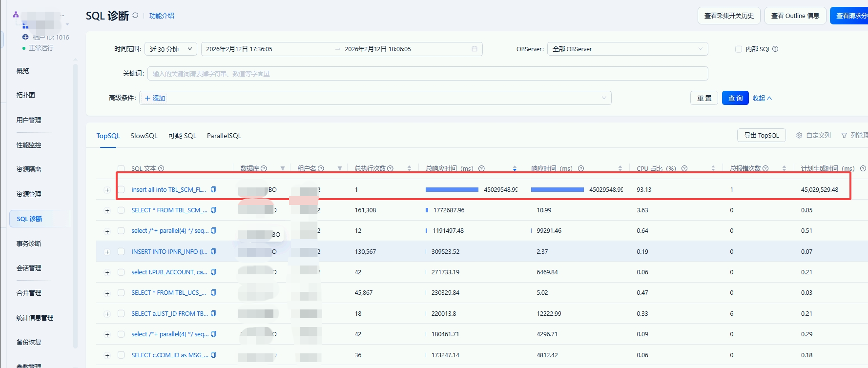
Task: Sort by 总响应时间 column sorter icon
Action: (x=515, y=168)
